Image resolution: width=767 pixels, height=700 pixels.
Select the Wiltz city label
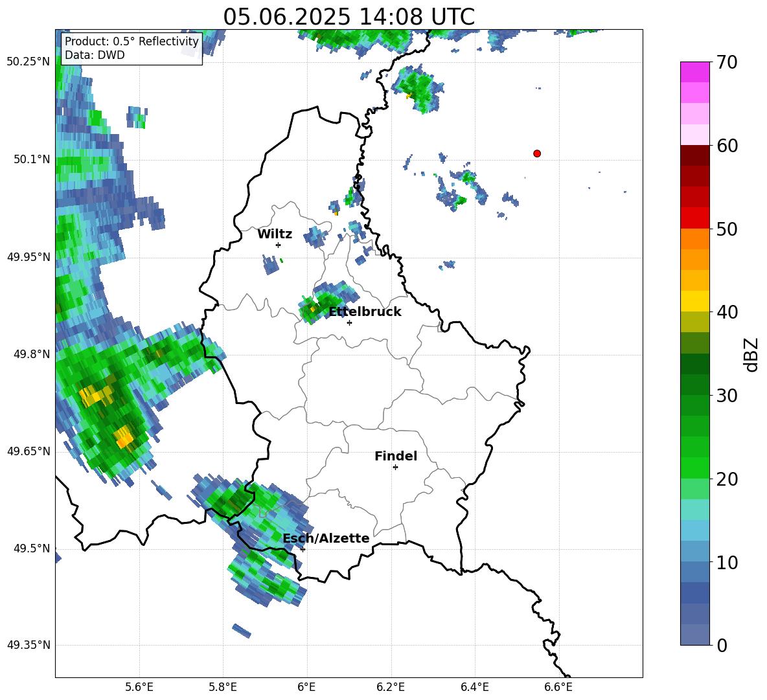(x=275, y=234)
